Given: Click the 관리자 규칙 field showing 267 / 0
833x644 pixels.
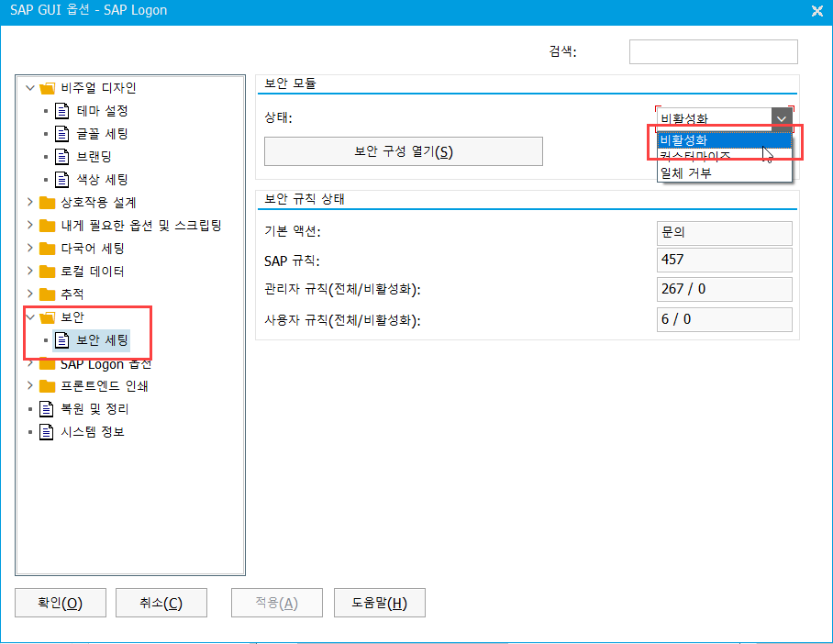Looking at the screenshot, I should 724,289.
